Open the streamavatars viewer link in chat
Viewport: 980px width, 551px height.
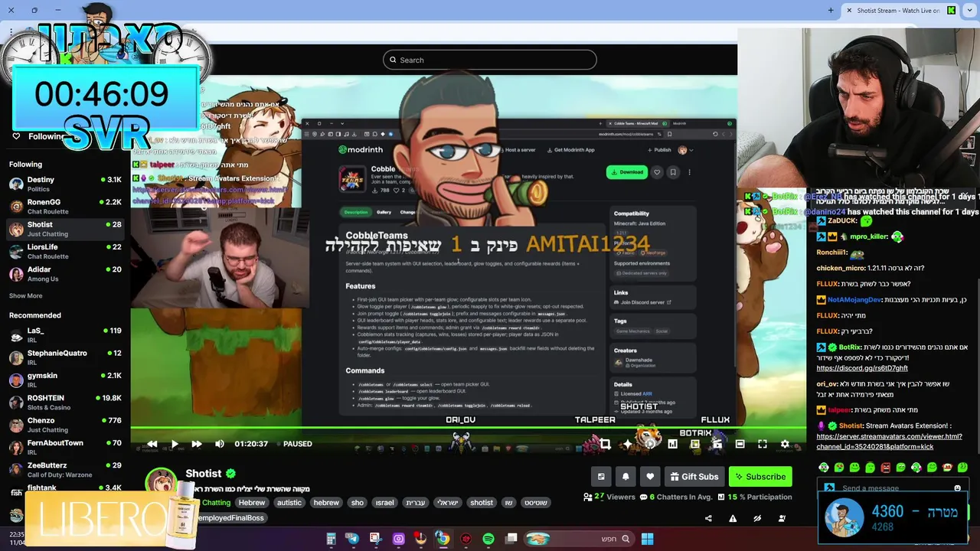pyautogui.click(x=889, y=442)
